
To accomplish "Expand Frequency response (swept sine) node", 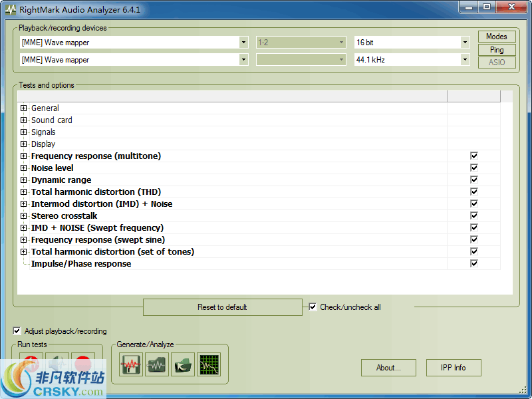I will coord(23,239).
